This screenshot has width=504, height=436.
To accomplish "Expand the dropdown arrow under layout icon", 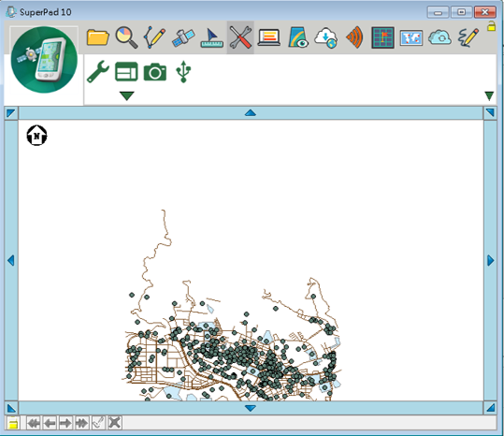I will tap(126, 95).
